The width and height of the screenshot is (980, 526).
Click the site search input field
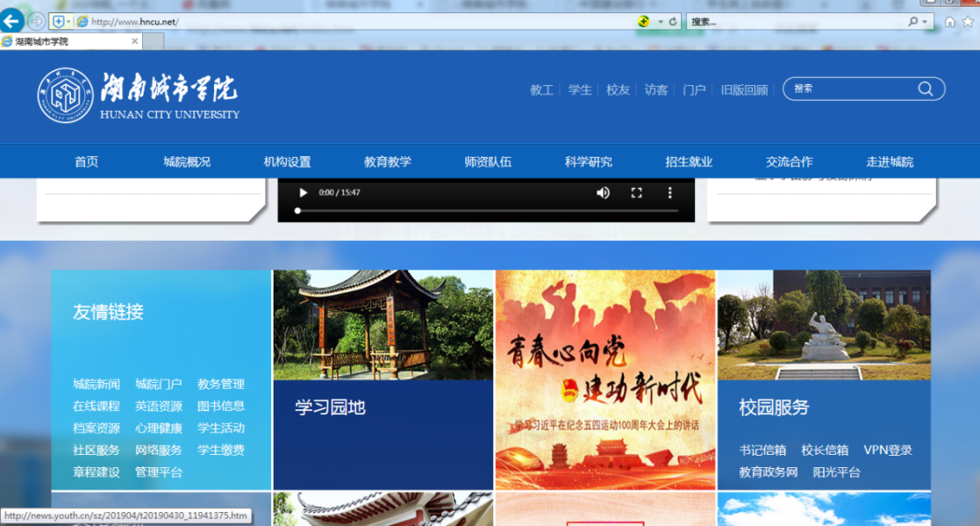pyautogui.click(x=851, y=89)
